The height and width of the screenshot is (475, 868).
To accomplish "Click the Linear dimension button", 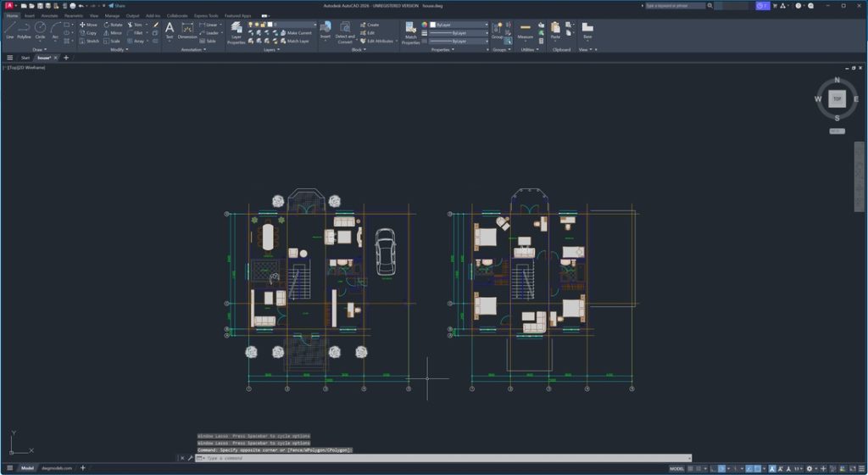I will (x=209, y=25).
